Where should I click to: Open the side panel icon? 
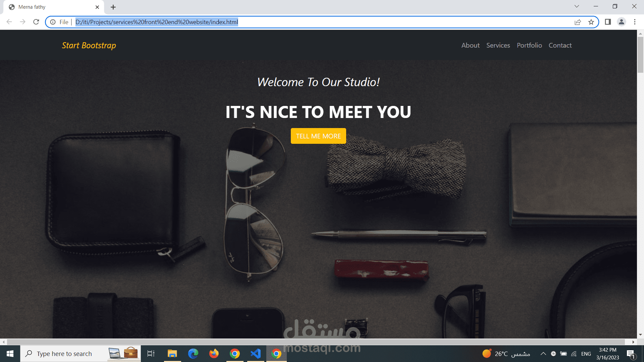(x=607, y=22)
